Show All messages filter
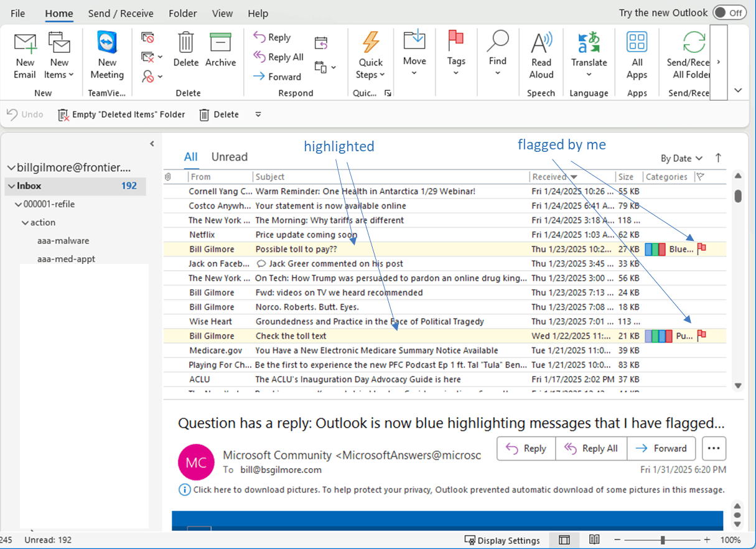756x549 pixels. click(x=191, y=157)
